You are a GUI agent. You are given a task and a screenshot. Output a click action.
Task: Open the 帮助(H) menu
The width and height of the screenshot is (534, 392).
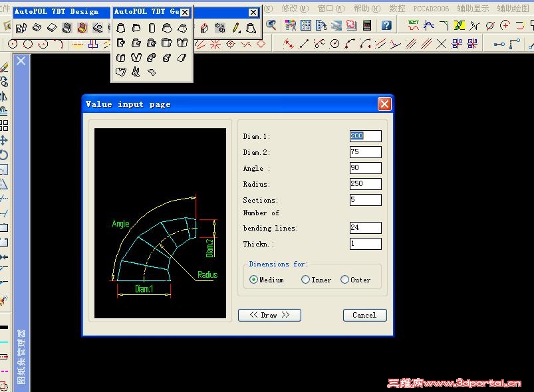tap(367, 9)
